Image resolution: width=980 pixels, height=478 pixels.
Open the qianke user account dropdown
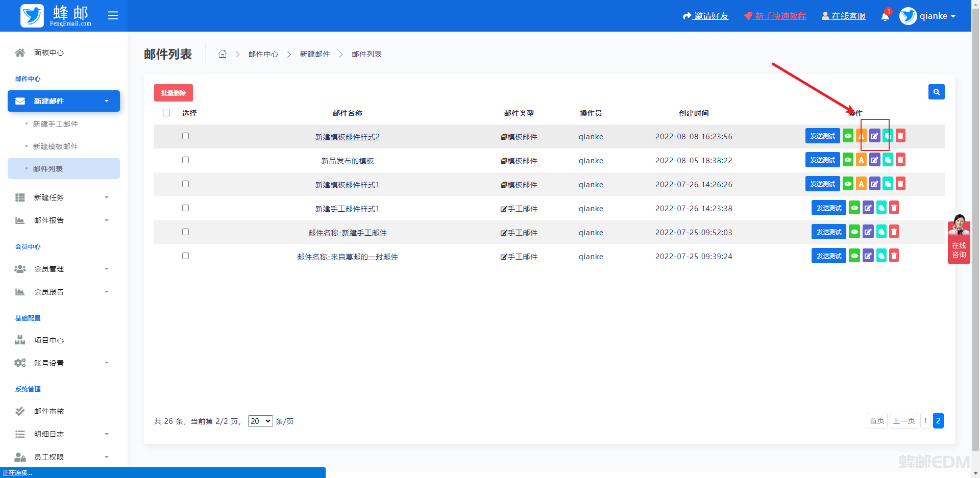pyautogui.click(x=928, y=16)
